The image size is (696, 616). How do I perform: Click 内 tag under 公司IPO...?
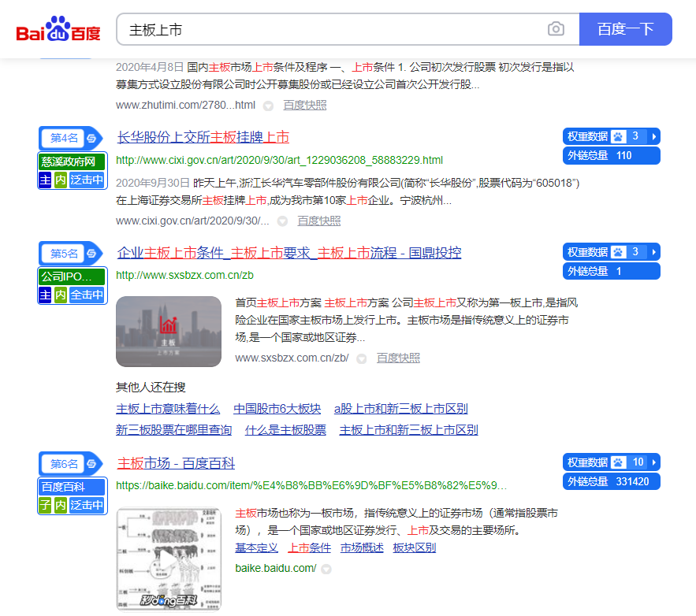pyautogui.click(x=61, y=295)
